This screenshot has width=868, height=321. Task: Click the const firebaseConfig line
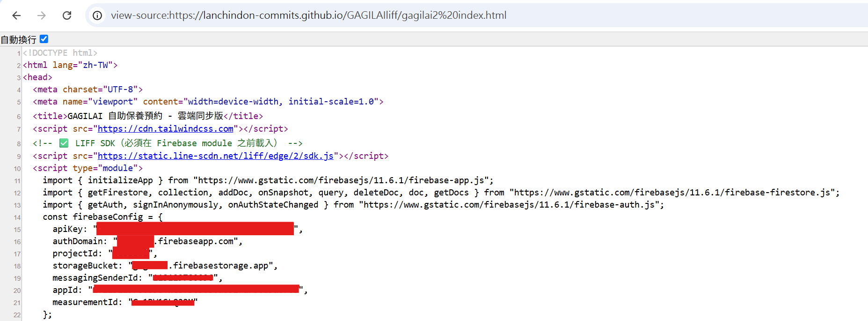click(x=103, y=217)
